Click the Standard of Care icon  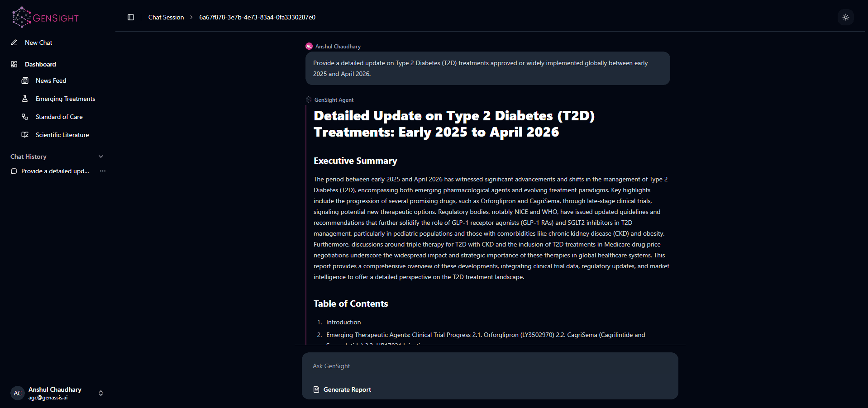point(25,117)
